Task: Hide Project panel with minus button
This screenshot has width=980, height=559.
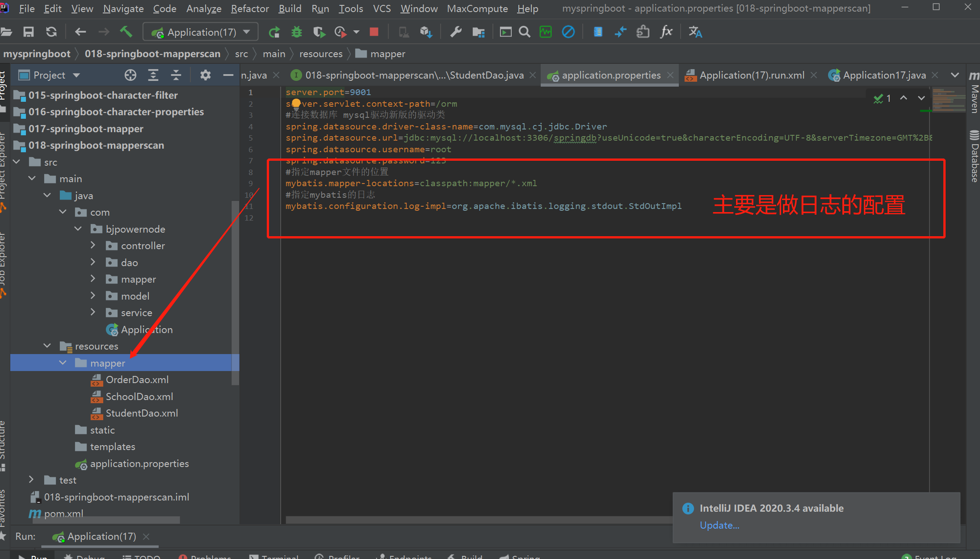Action: point(228,75)
